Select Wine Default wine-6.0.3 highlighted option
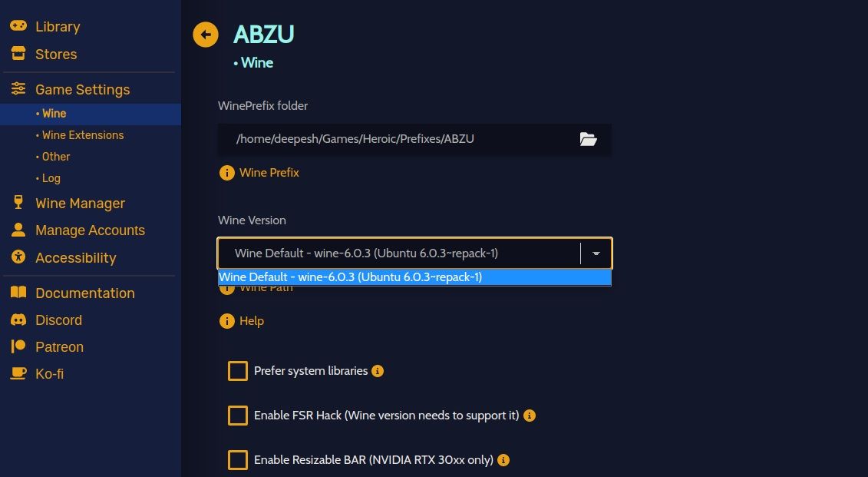 coord(414,277)
